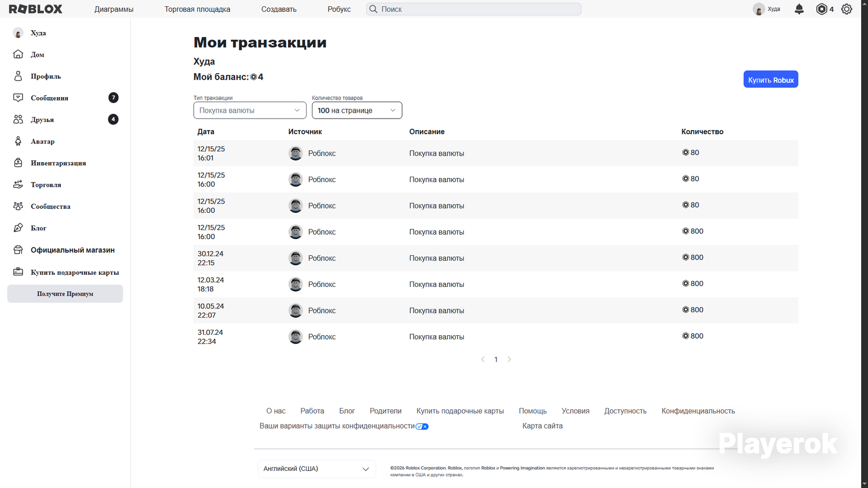Open Торговля trade icon in sidebar
Viewport: 868px width, 488px height.
pos(18,184)
